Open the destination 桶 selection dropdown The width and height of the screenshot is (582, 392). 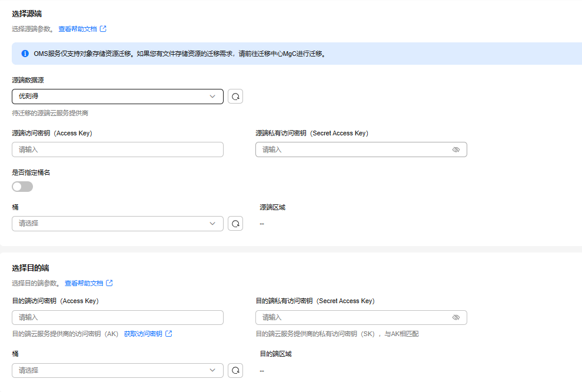(x=118, y=370)
